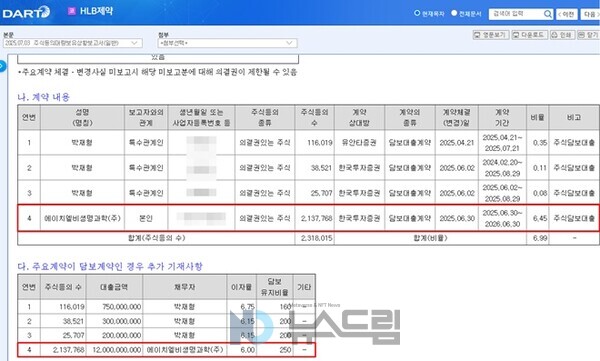Click the interest rate 6.00

[x=248, y=350]
